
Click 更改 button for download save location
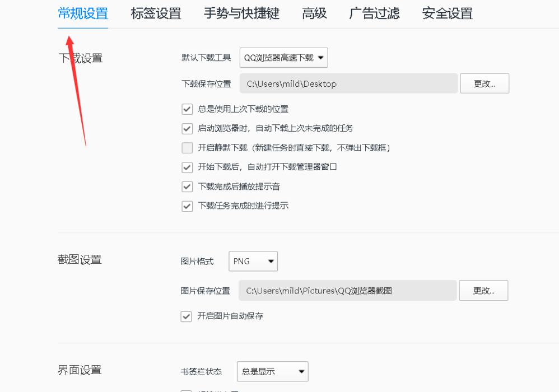click(x=485, y=83)
